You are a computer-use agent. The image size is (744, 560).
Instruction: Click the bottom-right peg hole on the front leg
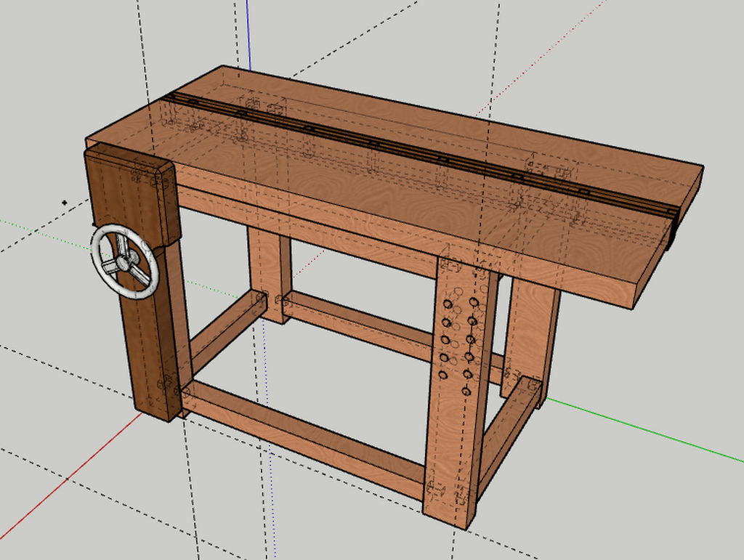click(466, 391)
